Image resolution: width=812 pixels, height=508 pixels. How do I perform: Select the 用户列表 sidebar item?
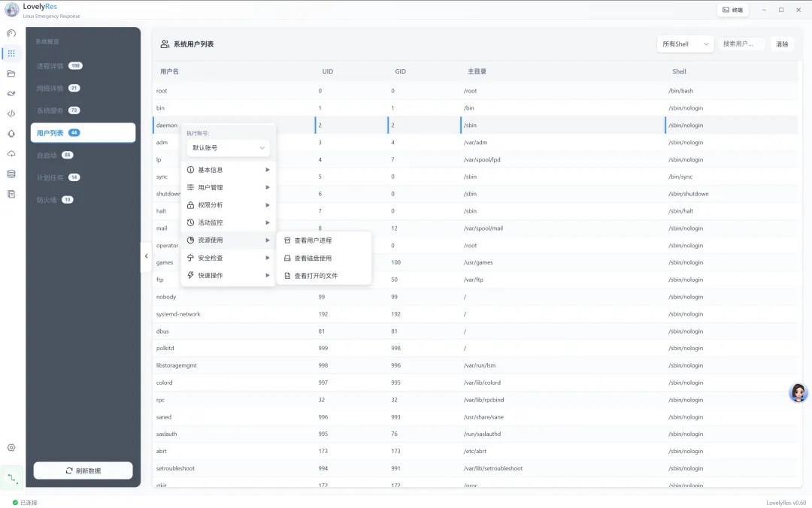(x=83, y=132)
